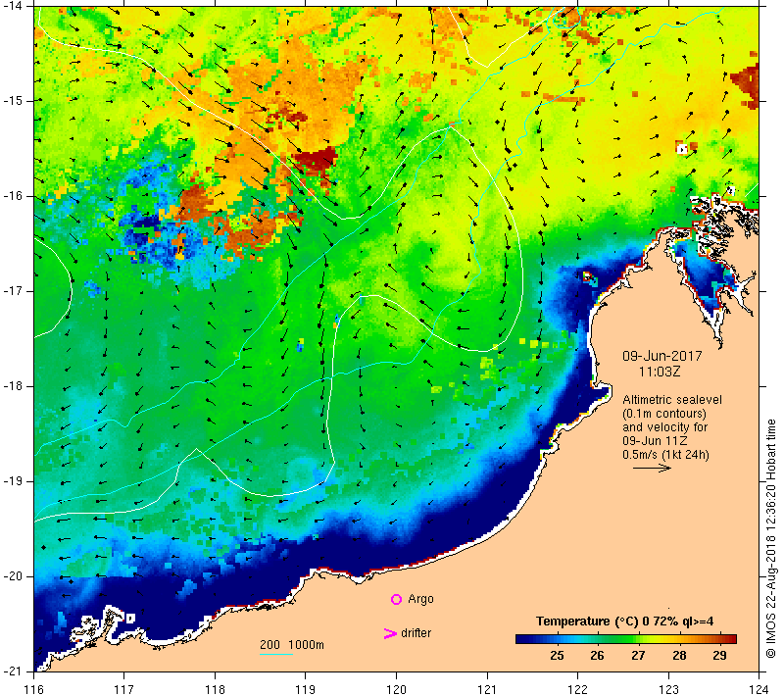Click the '122' longitude axis label
Viewport: 784px width, 696px height.
577,689
